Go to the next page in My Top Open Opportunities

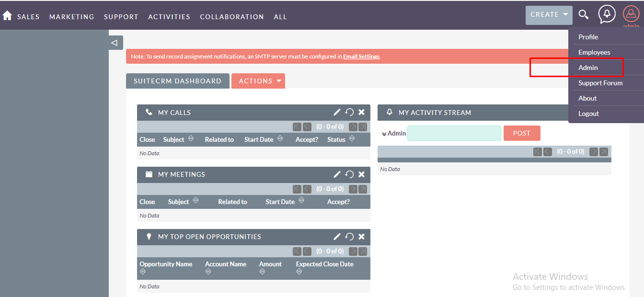[x=353, y=251]
